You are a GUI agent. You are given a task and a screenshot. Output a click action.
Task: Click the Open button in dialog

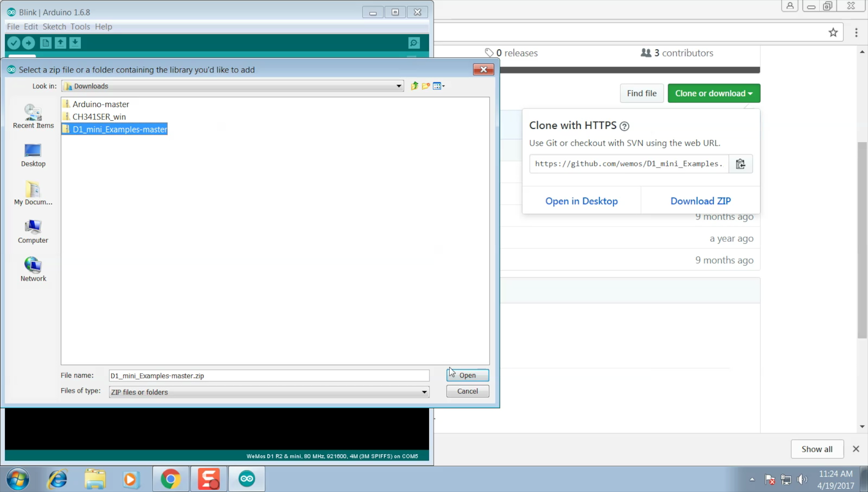(x=467, y=375)
